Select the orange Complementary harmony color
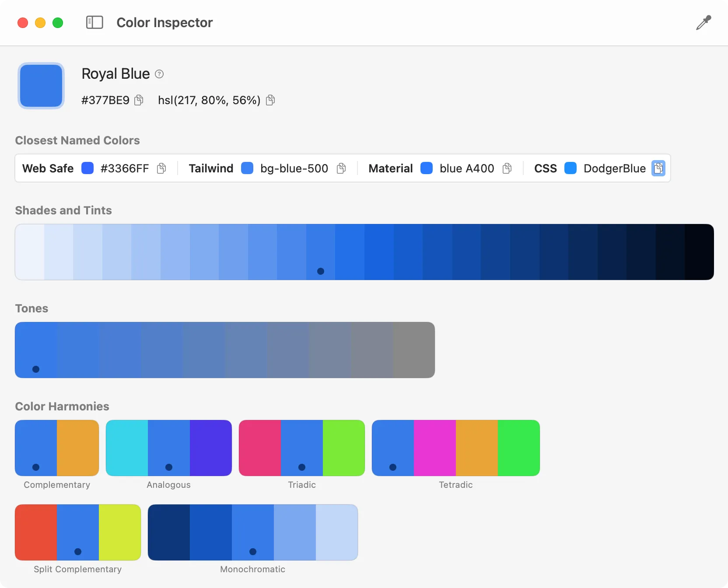The width and height of the screenshot is (728, 588). click(77, 448)
